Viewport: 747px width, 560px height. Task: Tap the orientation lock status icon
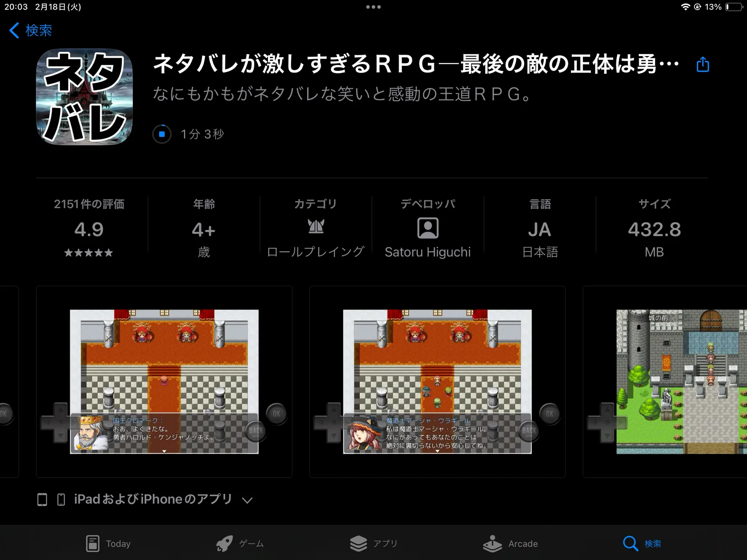pyautogui.click(x=697, y=7)
